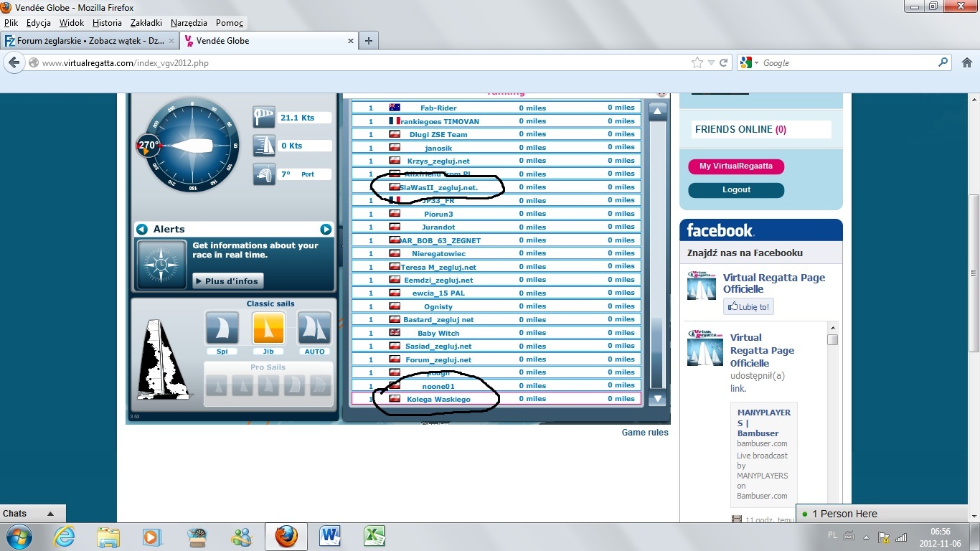Click Plus d'infos button

click(228, 281)
